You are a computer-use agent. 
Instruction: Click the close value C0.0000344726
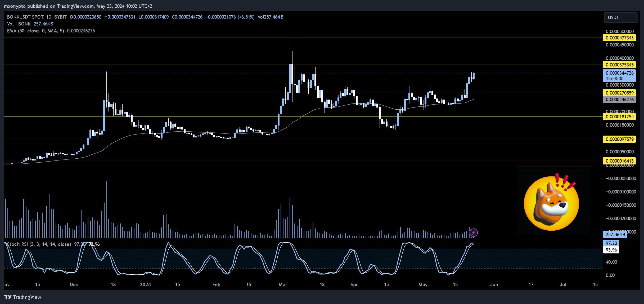pyautogui.click(x=187, y=17)
